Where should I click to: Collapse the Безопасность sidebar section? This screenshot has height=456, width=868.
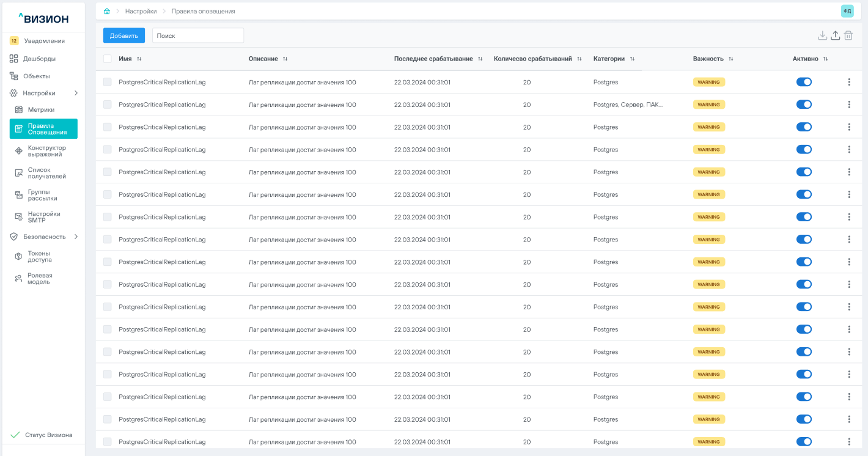coord(76,237)
